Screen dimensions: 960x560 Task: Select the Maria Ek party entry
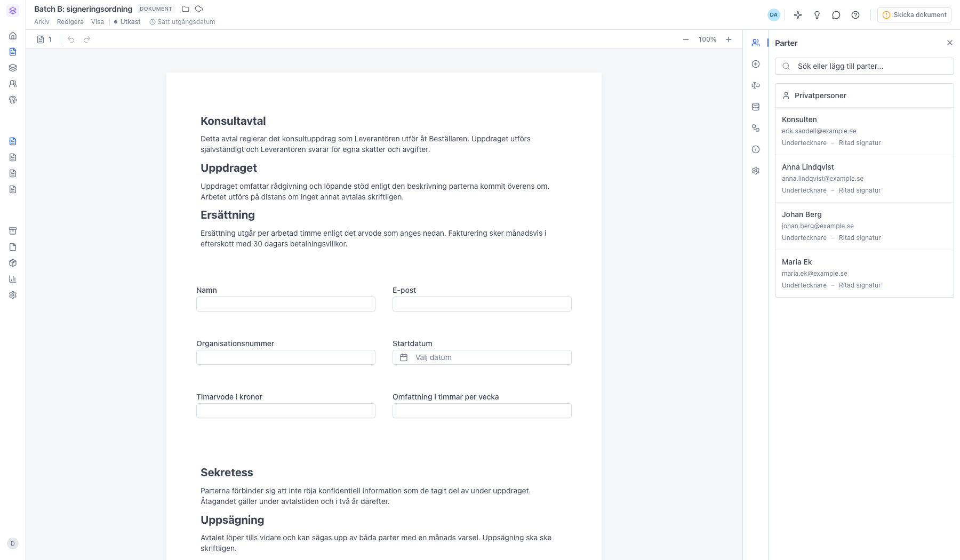(864, 274)
